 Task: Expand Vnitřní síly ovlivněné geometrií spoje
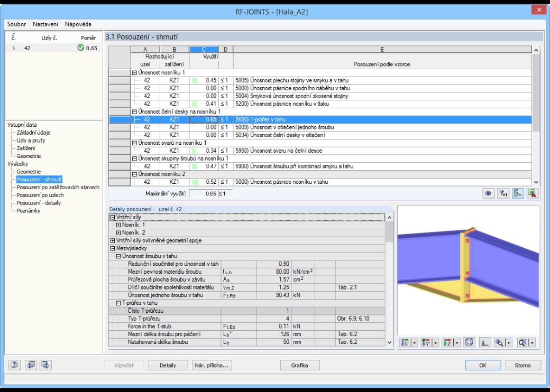tap(113, 241)
